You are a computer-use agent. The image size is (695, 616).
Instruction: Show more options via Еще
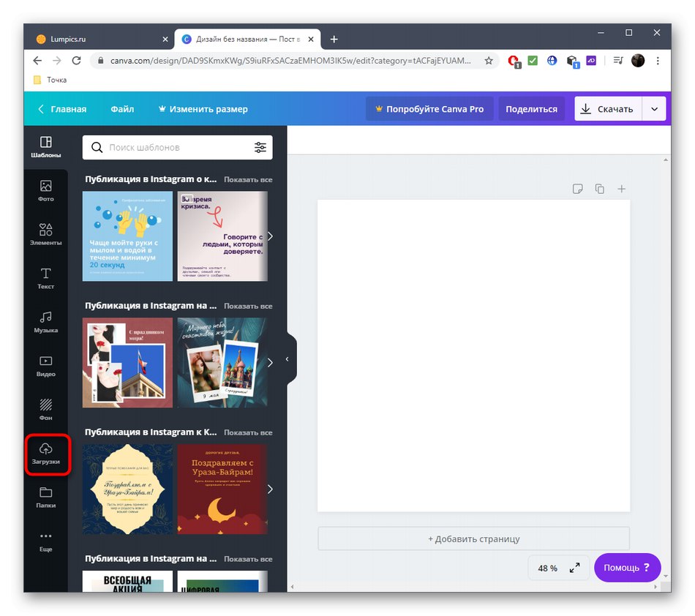(45, 541)
